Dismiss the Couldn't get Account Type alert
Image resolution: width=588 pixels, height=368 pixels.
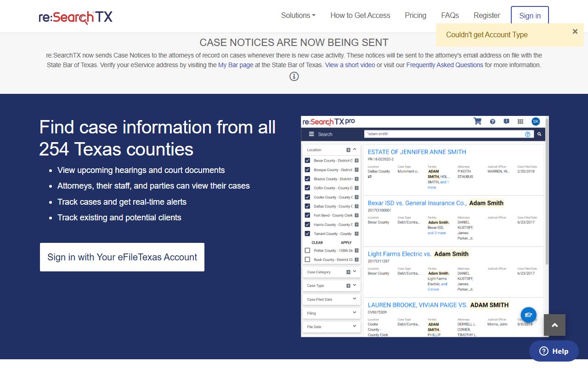[x=575, y=31]
